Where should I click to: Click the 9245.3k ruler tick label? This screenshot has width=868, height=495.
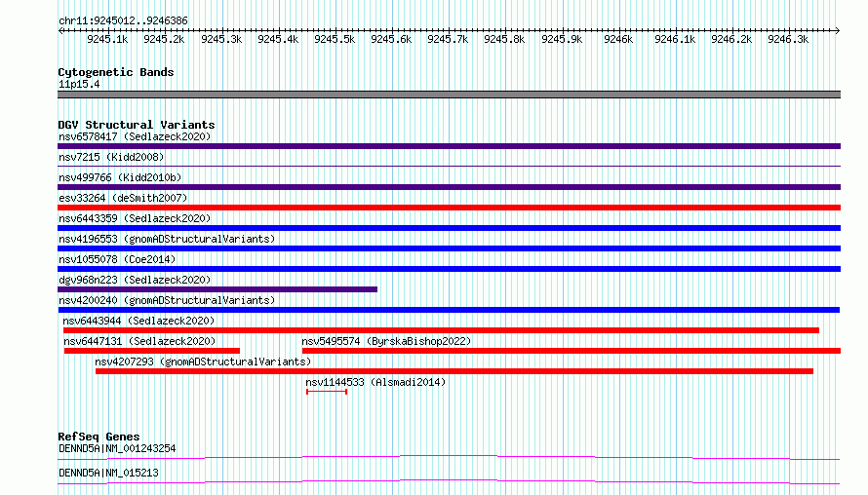[221, 39]
